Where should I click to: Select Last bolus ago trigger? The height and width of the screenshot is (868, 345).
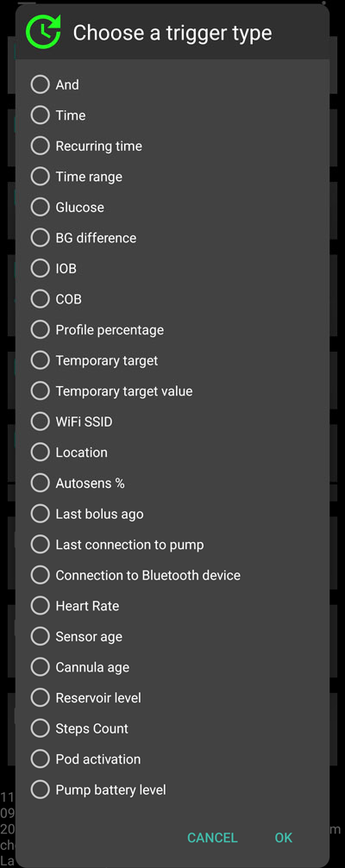tap(41, 514)
